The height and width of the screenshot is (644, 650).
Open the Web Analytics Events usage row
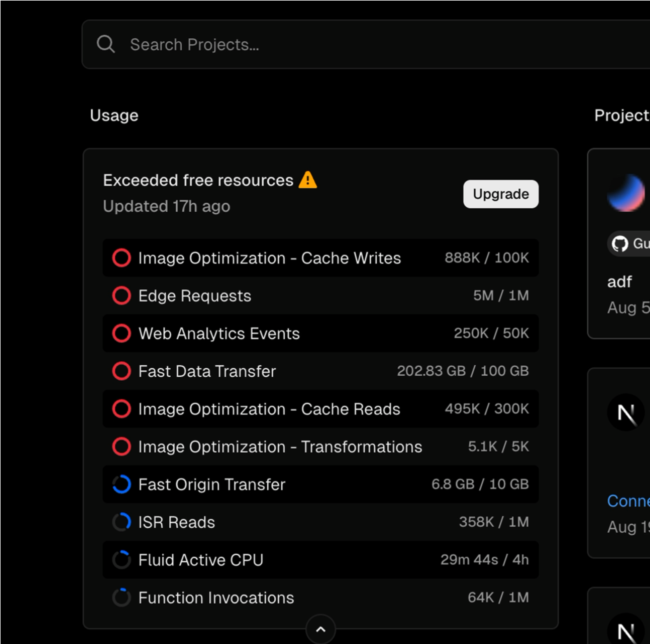[x=320, y=333]
